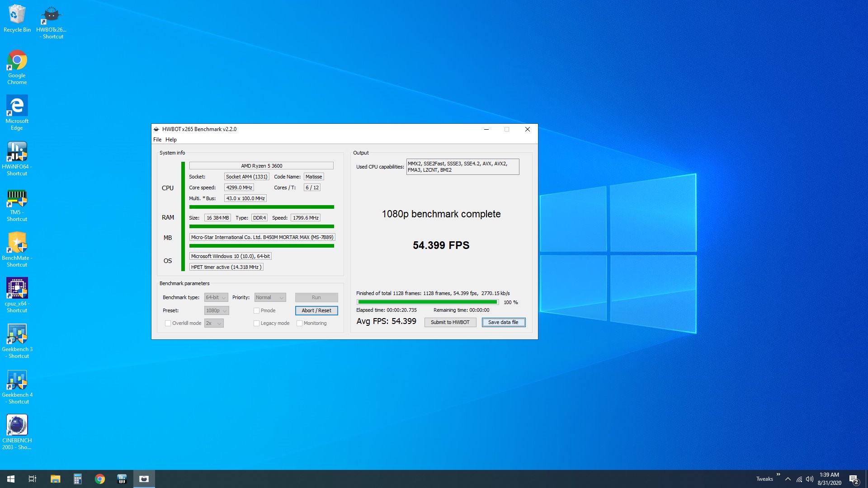This screenshot has height=488, width=868.
Task: Click the RAM speed 1799.6 MHz value
Action: (306, 218)
